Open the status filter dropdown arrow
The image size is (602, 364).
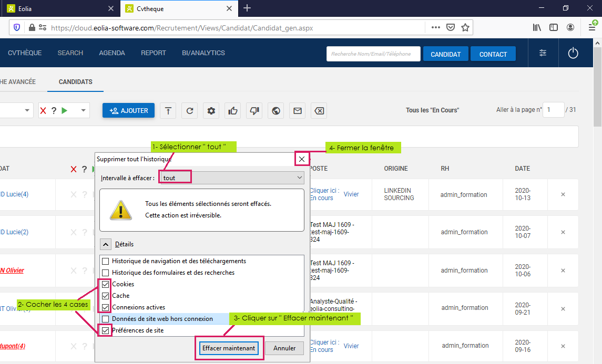83,110
